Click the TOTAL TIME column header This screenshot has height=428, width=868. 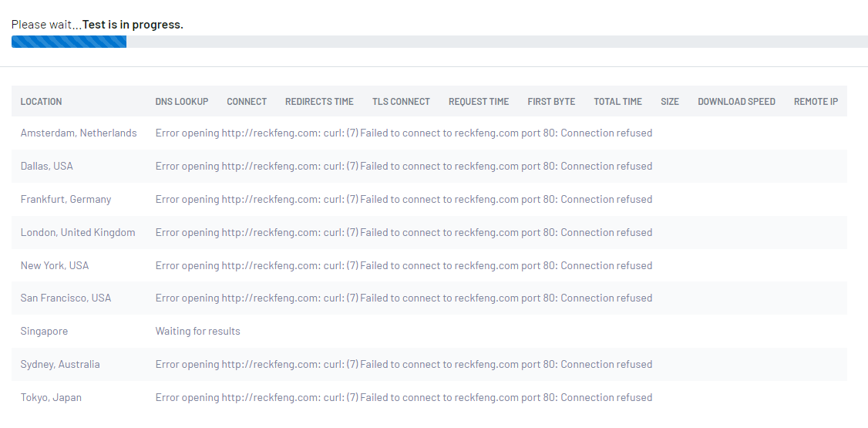coord(617,101)
